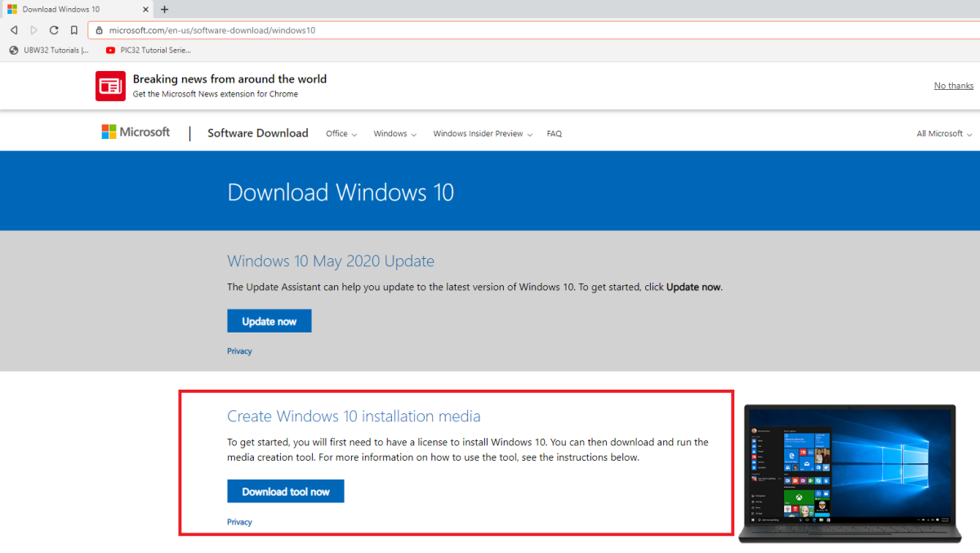The image size is (980, 553).
Task: Click inside the browser address bar
Action: (327, 29)
